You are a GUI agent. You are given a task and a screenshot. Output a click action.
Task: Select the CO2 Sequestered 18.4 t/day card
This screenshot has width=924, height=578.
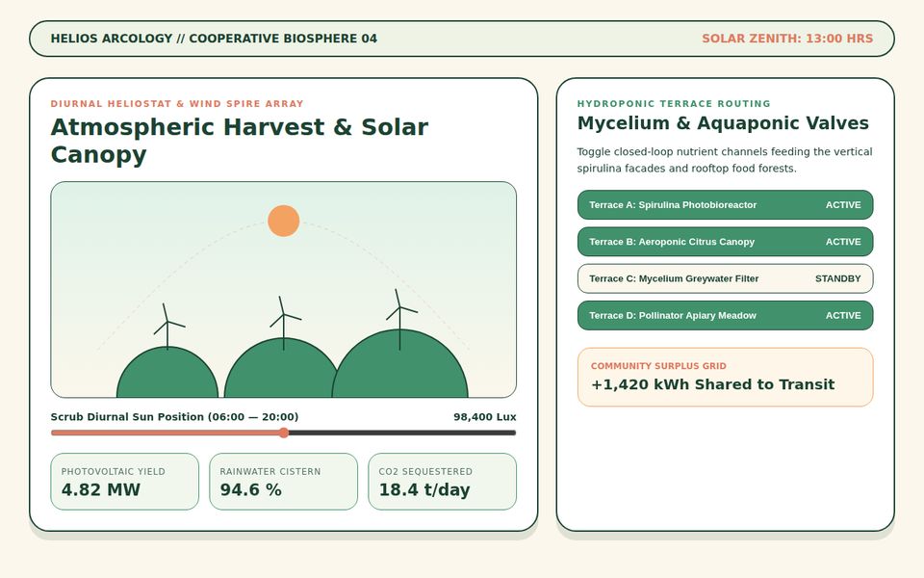point(442,482)
